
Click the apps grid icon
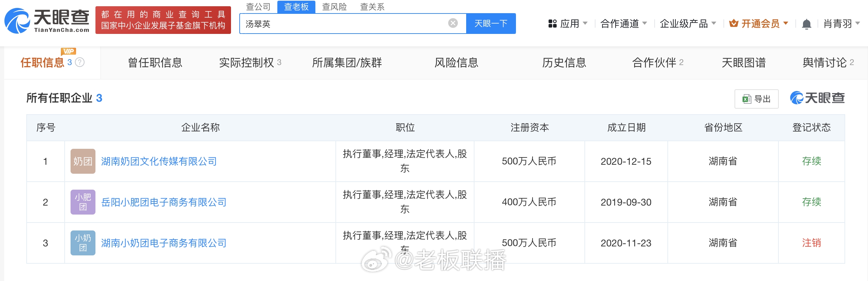click(552, 24)
